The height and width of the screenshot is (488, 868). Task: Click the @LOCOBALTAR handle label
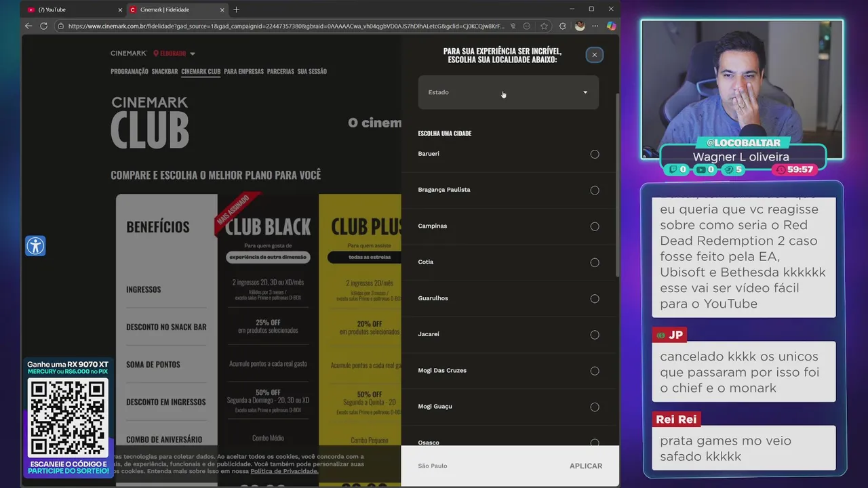point(743,143)
